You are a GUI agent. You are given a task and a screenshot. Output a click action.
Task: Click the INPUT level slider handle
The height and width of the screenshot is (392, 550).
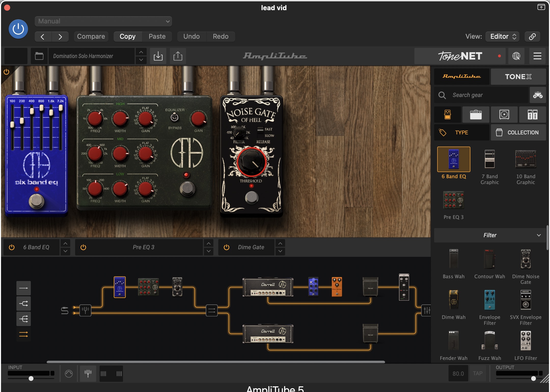coord(31,379)
